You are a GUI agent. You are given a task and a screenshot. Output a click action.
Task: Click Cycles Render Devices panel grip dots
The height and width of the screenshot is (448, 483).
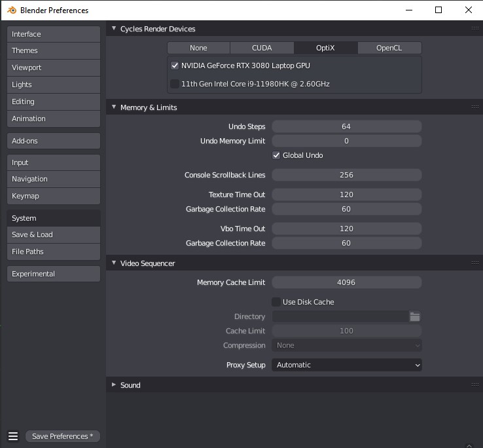474,28
